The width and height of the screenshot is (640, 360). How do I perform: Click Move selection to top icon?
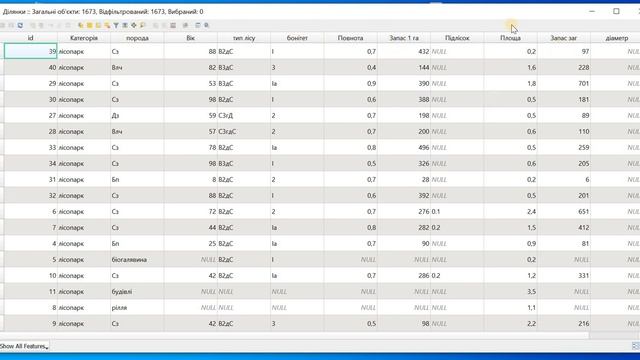125,25
